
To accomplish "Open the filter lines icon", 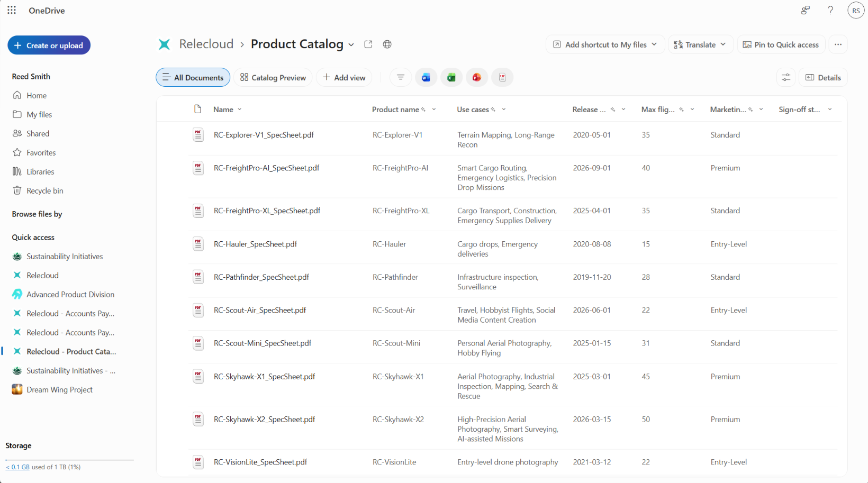I will 401,78.
